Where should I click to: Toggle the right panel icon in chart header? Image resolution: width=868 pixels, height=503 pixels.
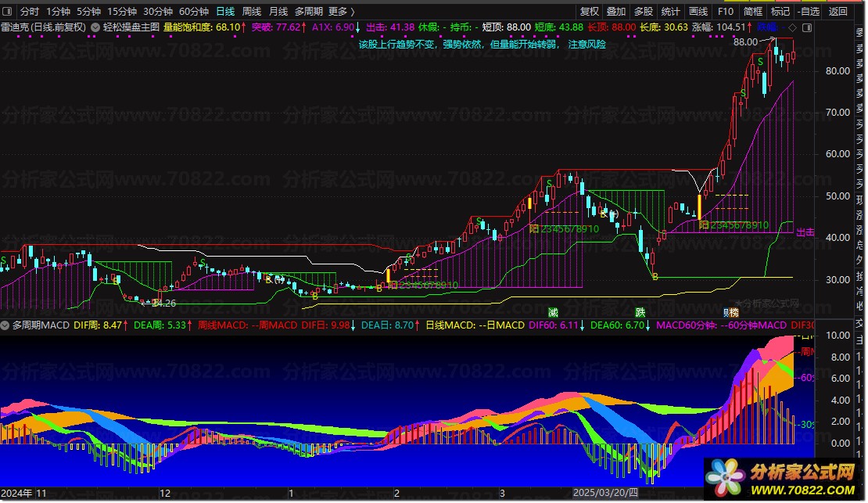[x=807, y=27]
